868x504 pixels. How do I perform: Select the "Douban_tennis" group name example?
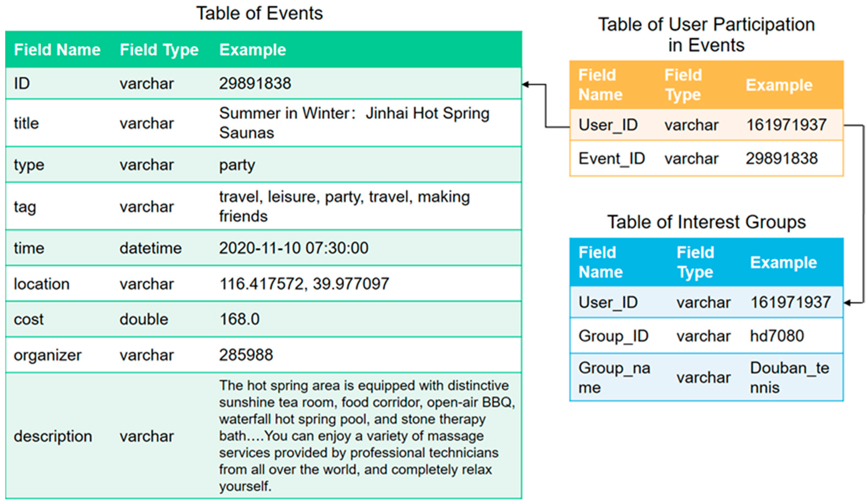pos(789,378)
